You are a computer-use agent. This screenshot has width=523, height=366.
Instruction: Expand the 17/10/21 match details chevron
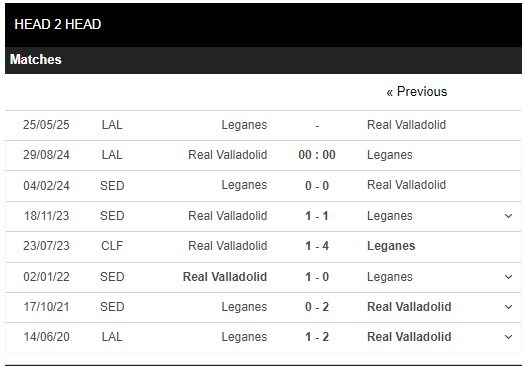click(x=508, y=307)
